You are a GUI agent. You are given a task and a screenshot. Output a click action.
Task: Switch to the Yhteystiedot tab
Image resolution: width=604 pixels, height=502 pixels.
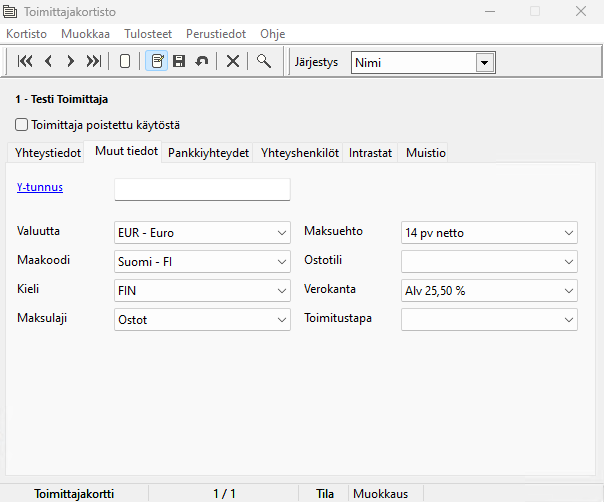[x=48, y=153]
